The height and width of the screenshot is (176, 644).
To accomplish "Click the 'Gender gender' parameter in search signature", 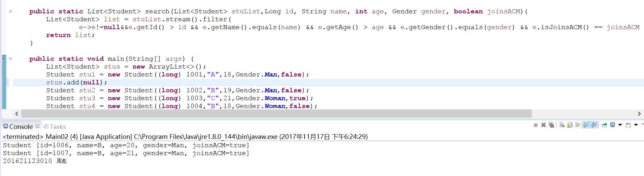I will [419, 11].
